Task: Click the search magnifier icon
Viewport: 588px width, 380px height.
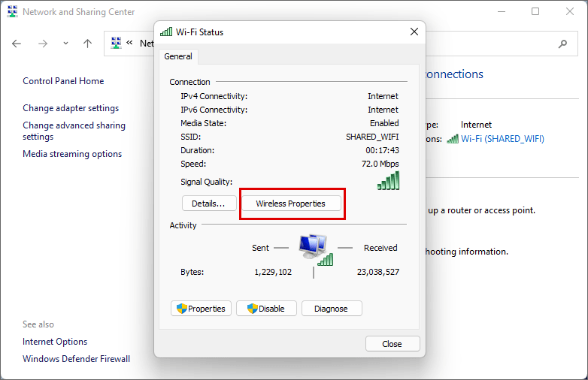Action: [562, 44]
